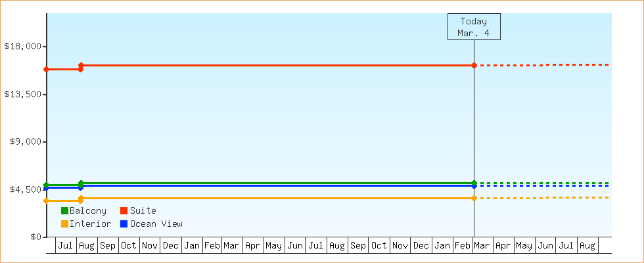Click the first Dec month label on axis
The width and height of the screenshot is (644, 263).
[170, 246]
